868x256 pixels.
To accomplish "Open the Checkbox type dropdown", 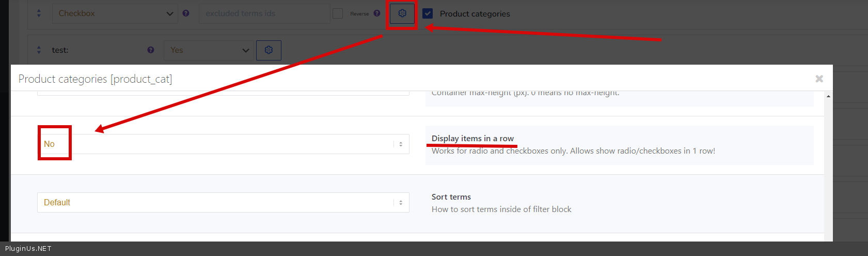I will tap(115, 13).
